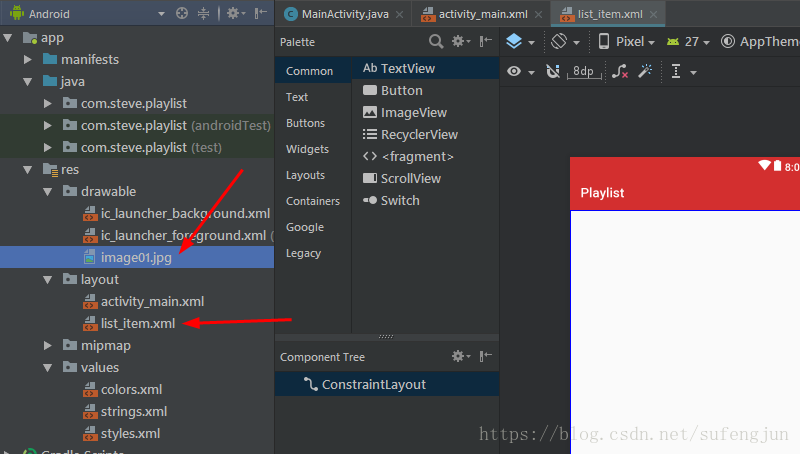Viewport: 800px width, 454px height.
Task: Hide the Project panel with the hide icon
Action: [x=260, y=13]
